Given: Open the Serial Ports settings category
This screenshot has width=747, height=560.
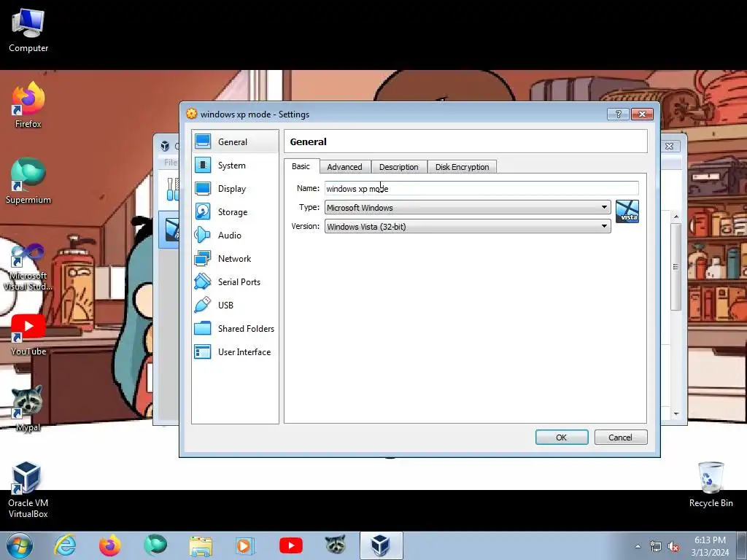Looking at the screenshot, I should pyautogui.click(x=235, y=282).
